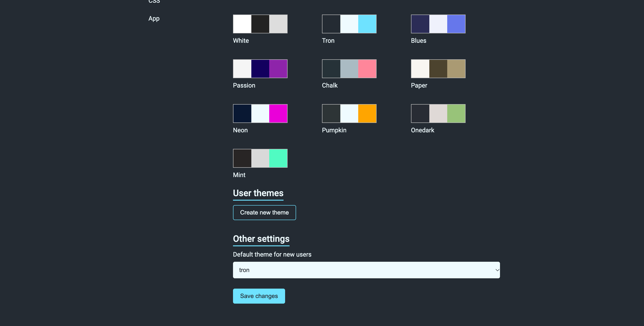Viewport: 644px width, 326px height.
Task: Save changes to theme settings
Action: (x=259, y=296)
